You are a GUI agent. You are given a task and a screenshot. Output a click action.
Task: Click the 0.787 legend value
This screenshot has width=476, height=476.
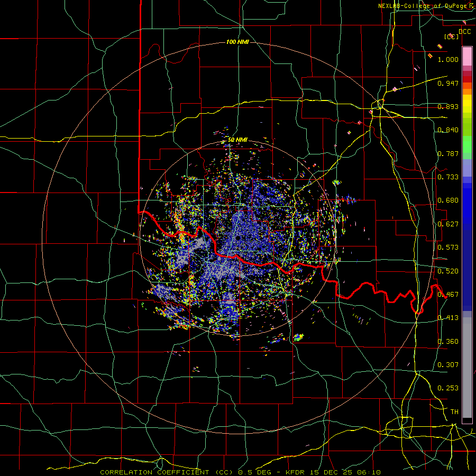[448, 153]
